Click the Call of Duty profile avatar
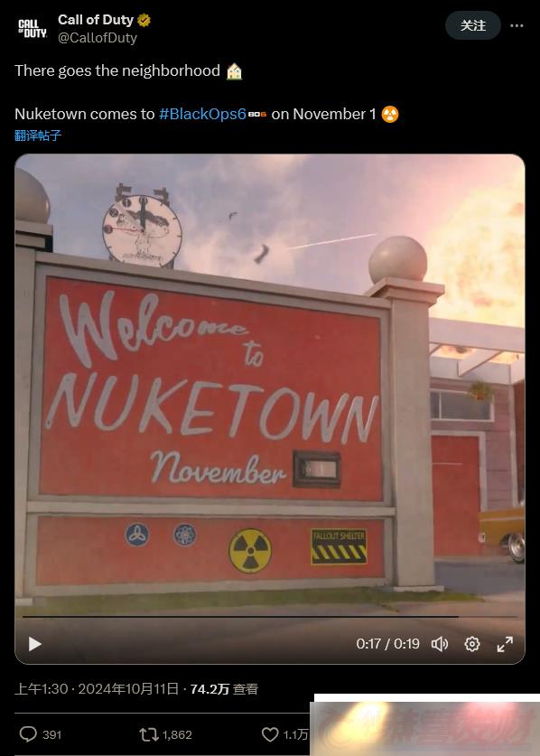This screenshot has width=540, height=756. (x=33, y=28)
